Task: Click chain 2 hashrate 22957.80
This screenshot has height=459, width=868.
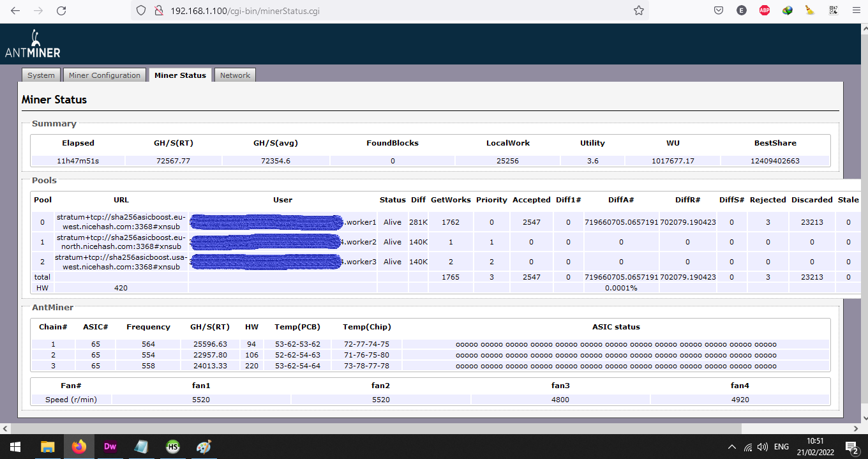Action: click(x=209, y=355)
